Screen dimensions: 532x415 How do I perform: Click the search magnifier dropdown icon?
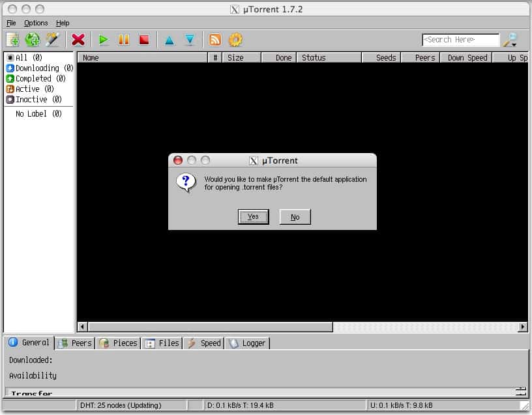[x=510, y=40]
